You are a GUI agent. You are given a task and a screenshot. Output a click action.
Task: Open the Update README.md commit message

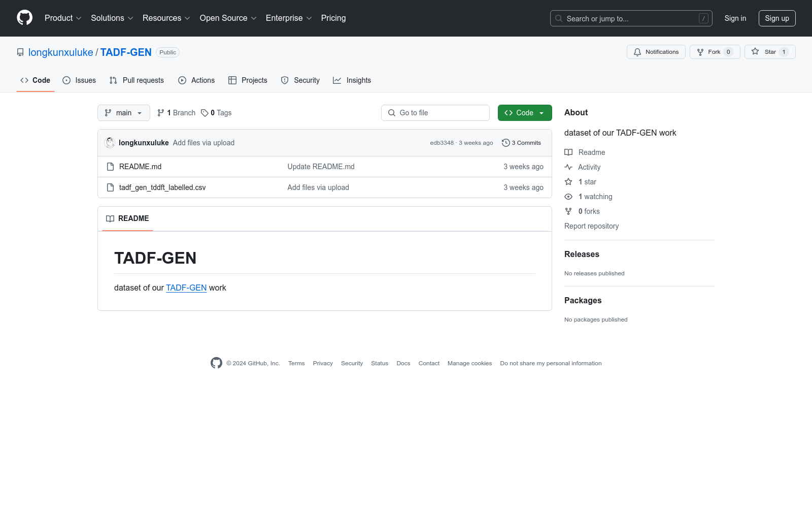[321, 167]
